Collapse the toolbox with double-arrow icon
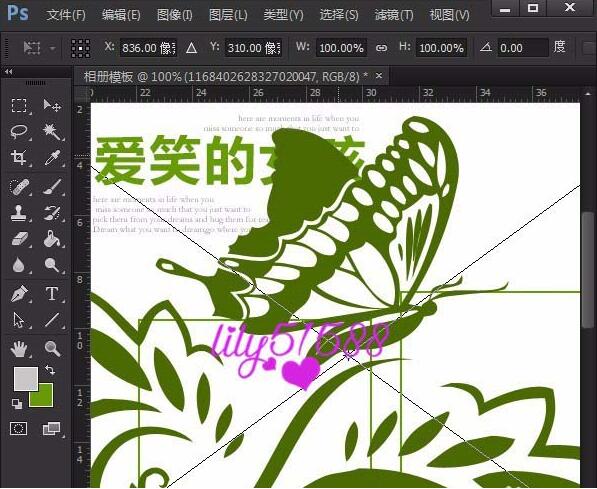597x489 pixels. [8, 71]
